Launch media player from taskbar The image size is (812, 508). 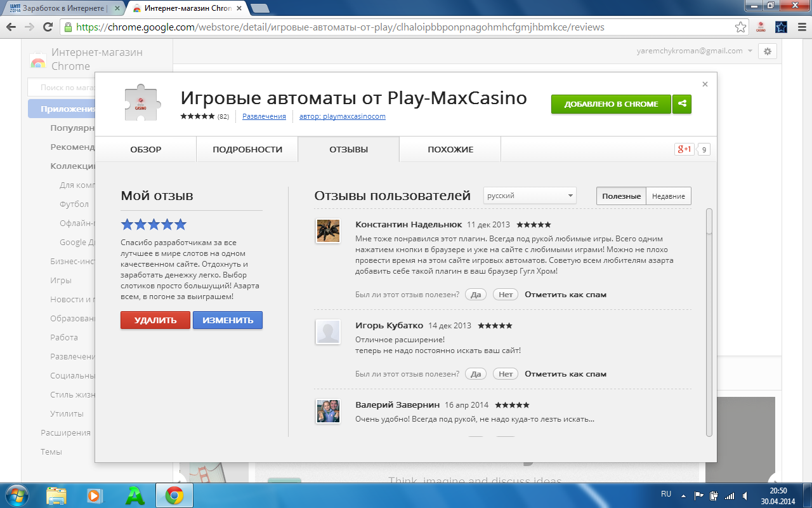pyautogui.click(x=95, y=495)
